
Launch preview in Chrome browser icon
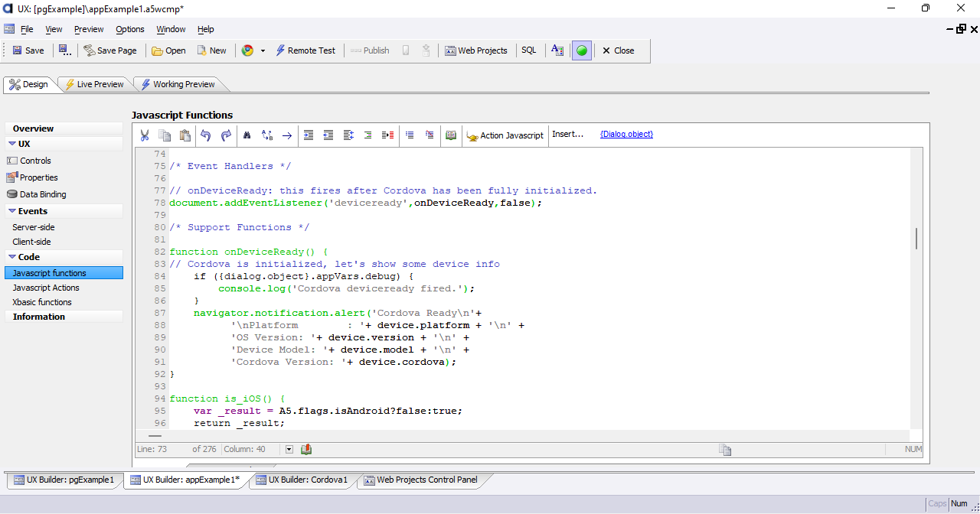pos(247,50)
